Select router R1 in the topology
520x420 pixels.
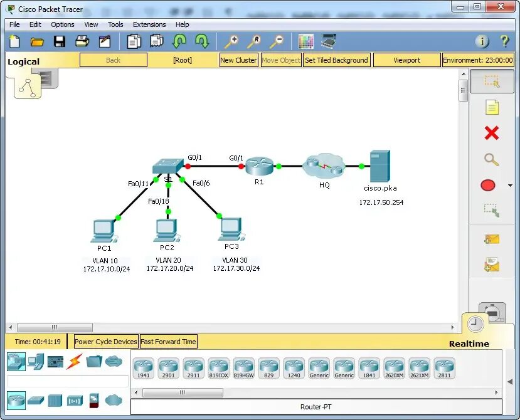pos(259,165)
